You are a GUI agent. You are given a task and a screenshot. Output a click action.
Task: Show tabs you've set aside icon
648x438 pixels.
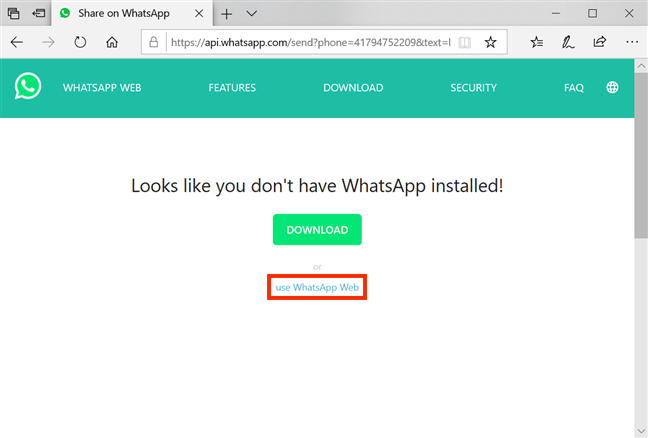tap(13, 13)
